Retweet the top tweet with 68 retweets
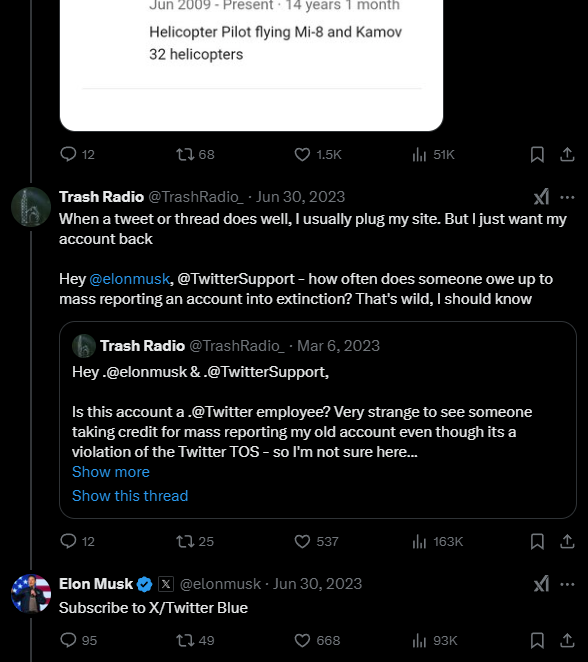 pos(195,155)
